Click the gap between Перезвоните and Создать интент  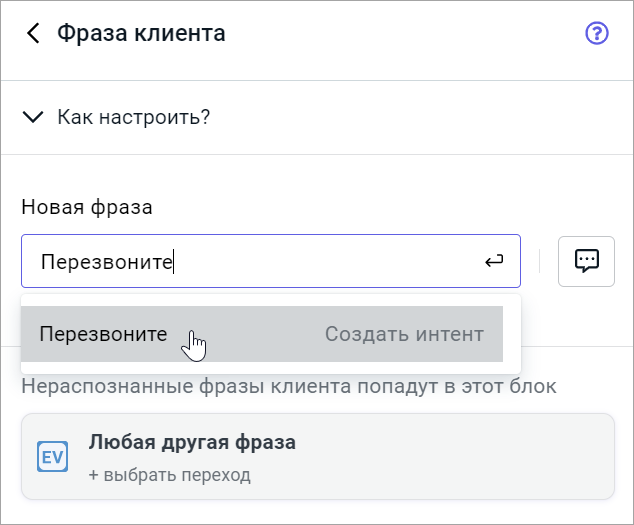tap(245, 334)
